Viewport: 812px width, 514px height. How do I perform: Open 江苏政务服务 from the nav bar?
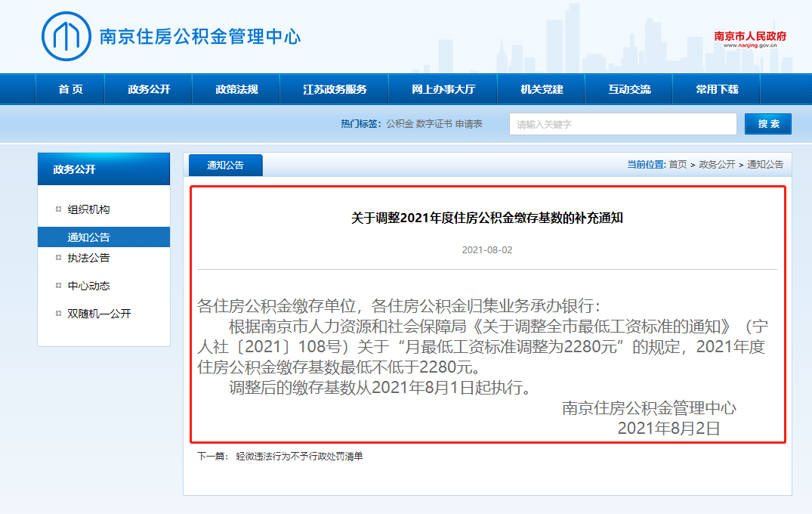tap(335, 89)
